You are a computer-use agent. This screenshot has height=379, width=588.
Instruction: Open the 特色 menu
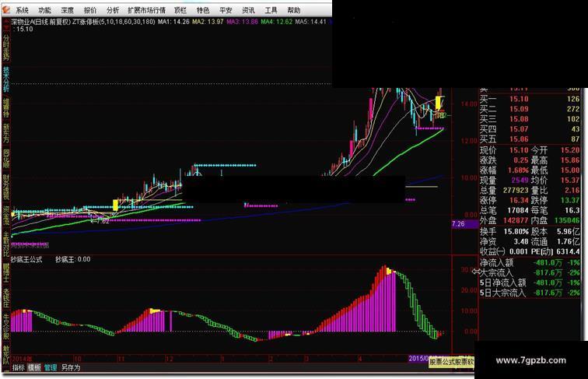coord(203,10)
